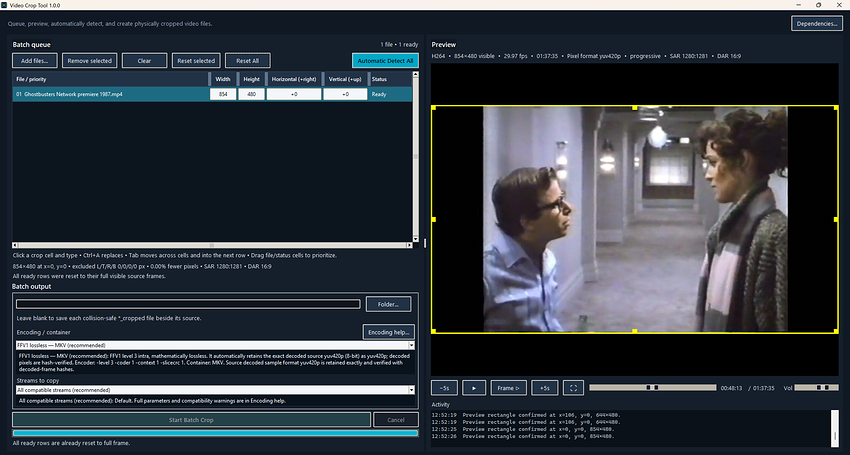850x455 pixels.
Task: Click the crop rectangle top-center handle
Action: (635, 107)
